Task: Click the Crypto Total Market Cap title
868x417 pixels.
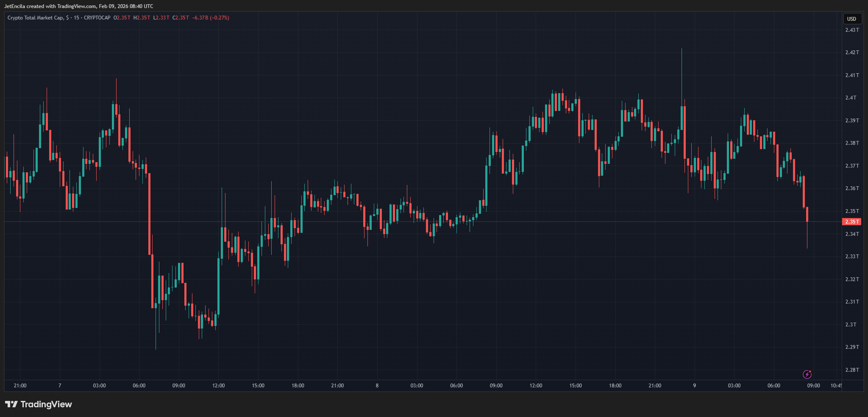Action: pyautogui.click(x=35, y=18)
